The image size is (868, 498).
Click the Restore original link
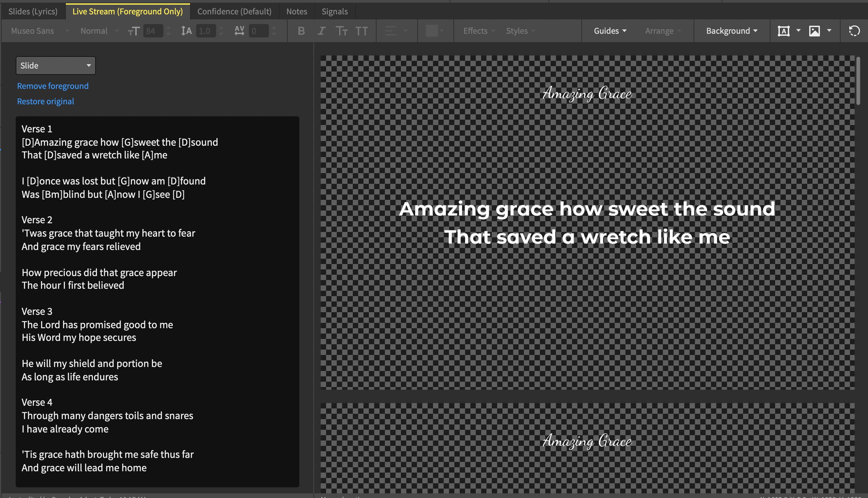tap(45, 101)
